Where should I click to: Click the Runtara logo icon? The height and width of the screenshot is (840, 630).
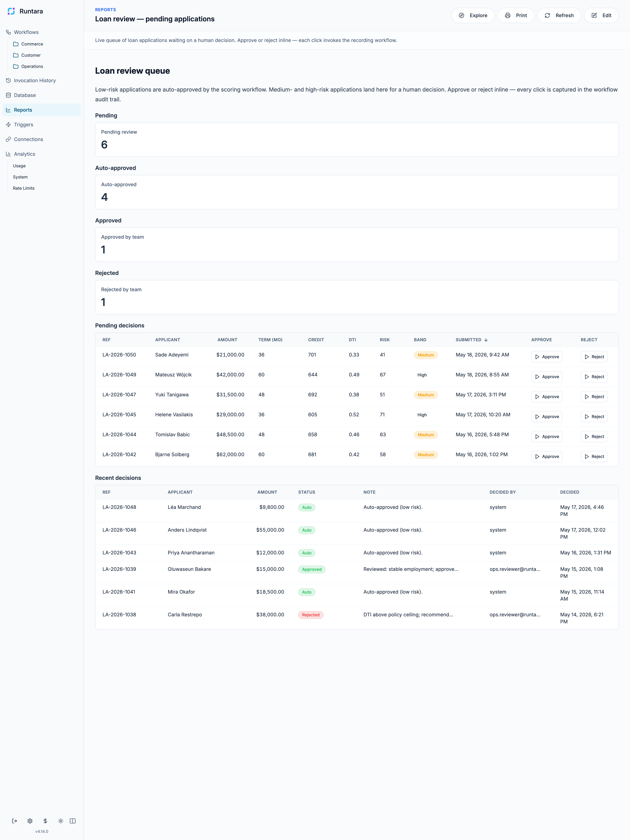click(x=11, y=11)
